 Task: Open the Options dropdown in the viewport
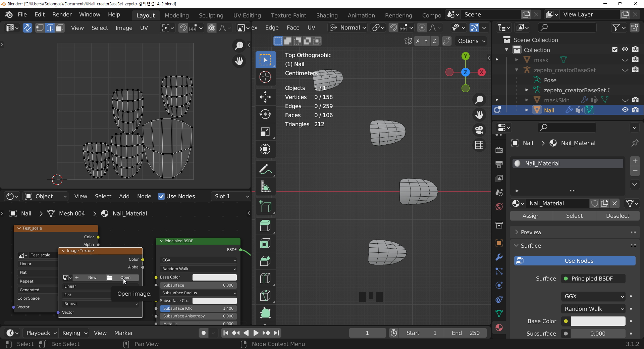[x=471, y=41]
